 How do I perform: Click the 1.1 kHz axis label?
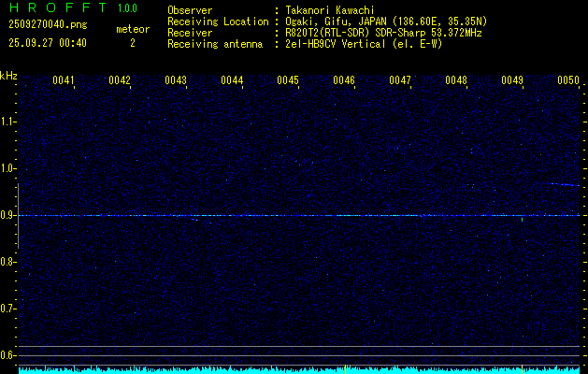tap(7, 122)
